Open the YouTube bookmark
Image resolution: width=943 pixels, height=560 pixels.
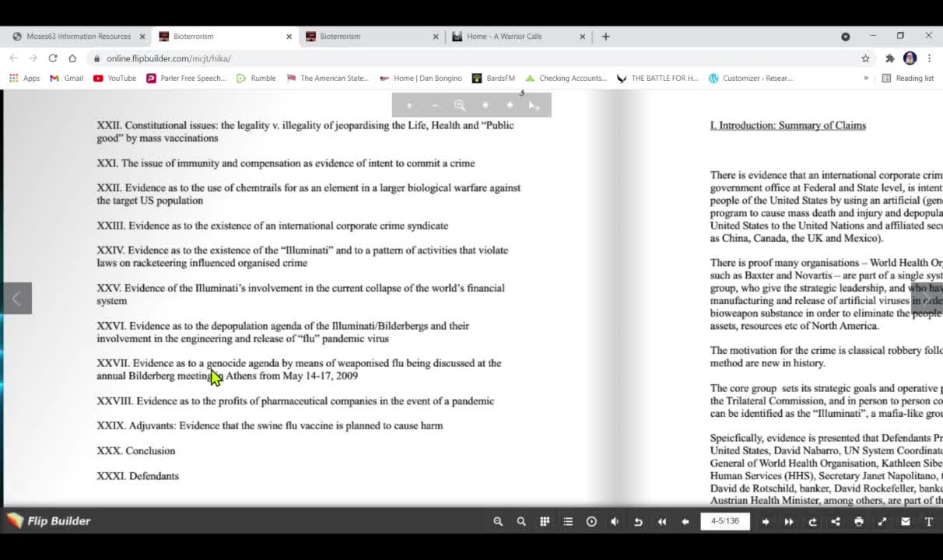coord(114,78)
